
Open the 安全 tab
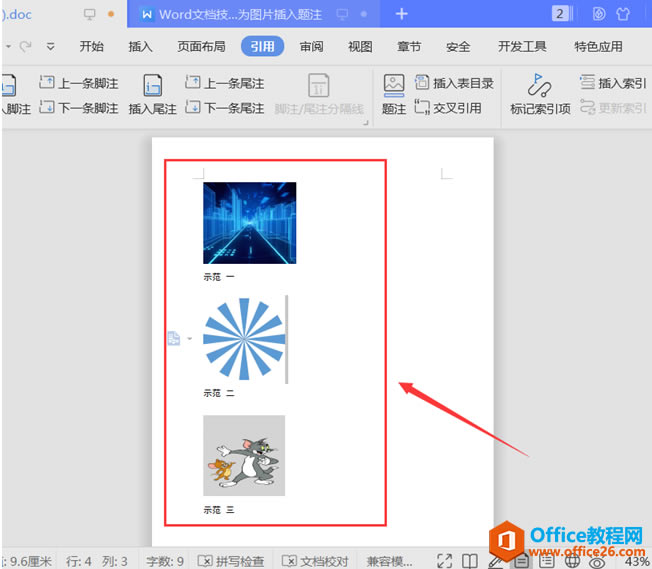point(458,46)
